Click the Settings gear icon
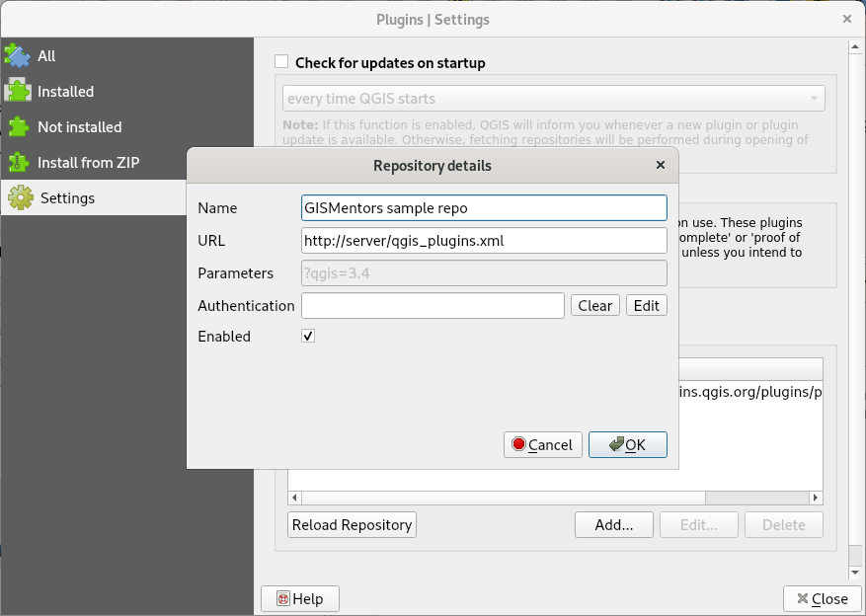866x616 pixels. coord(21,197)
